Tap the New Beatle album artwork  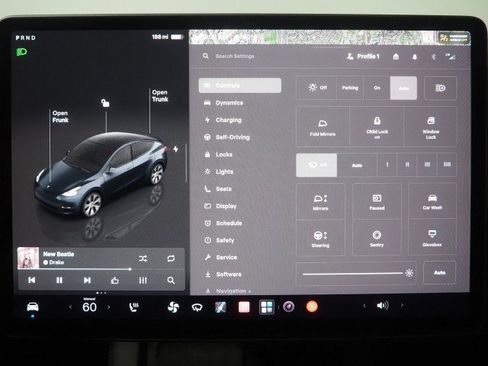pos(28,258)
